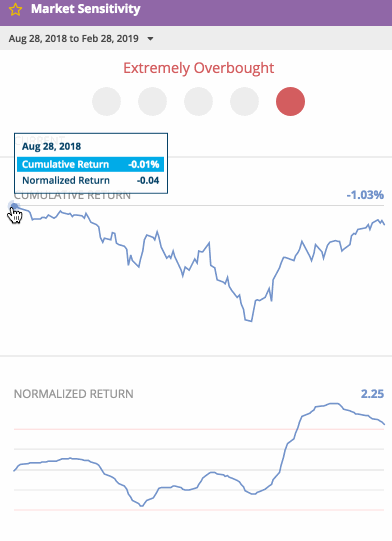The width and height of the screenshot is (392, 541).
Task: Click the peak of the normalized return line
Action: coord(333,403)
